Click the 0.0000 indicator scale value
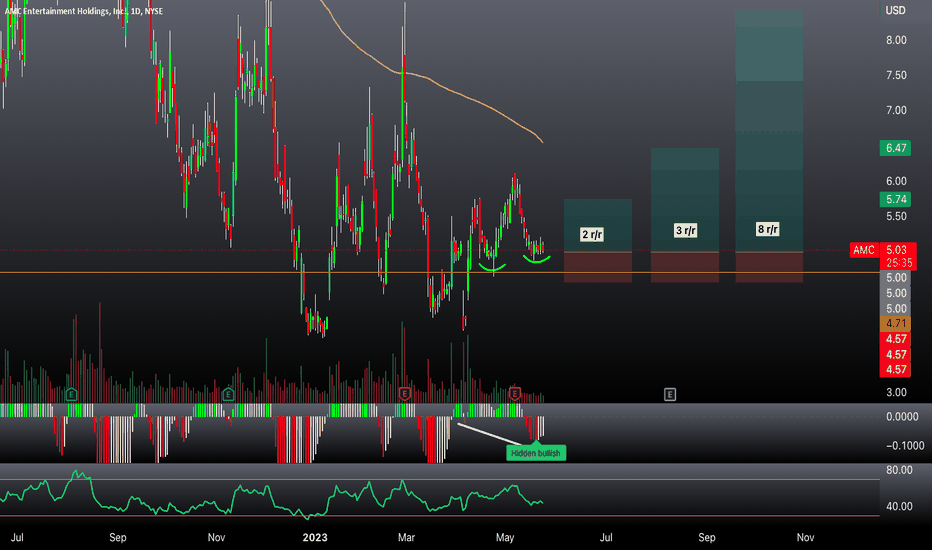Image resolution: width=932 pixels, height=550 pixels. pos(902,417)
